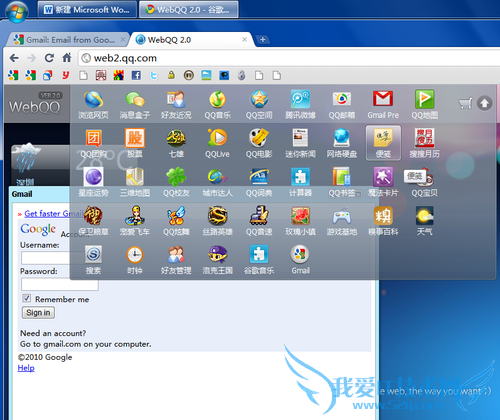Open the Twitter bookmark icon
This screenshot has width=500, height=420.
(153, 75)
